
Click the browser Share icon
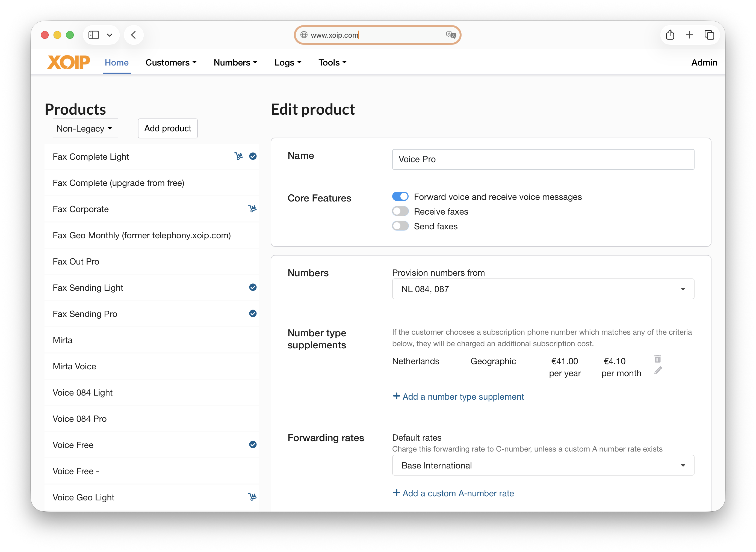click(x=670, y=35)
